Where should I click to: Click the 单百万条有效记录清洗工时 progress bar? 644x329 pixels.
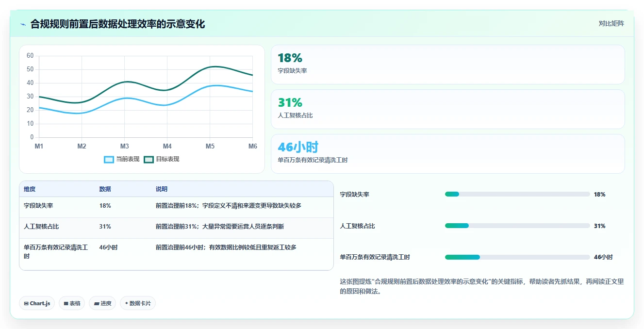[x=517, y=257]
